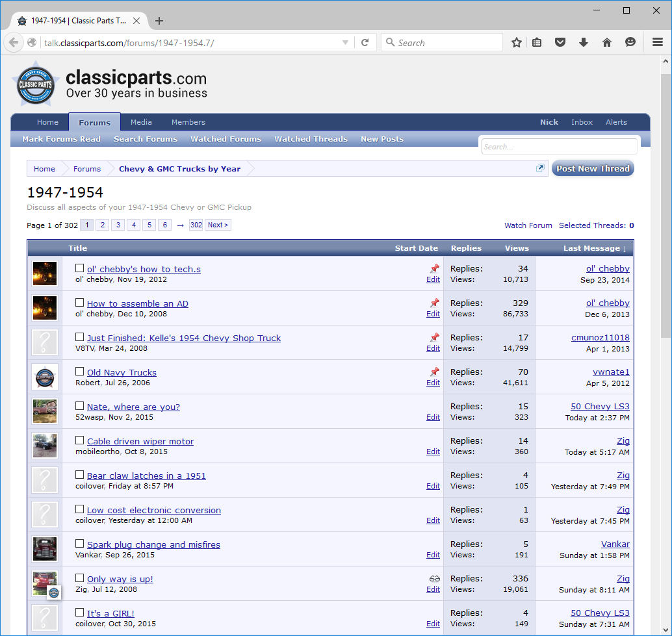Open the Members tab
This screenshot has width=672, height=636.
[188, 122]
